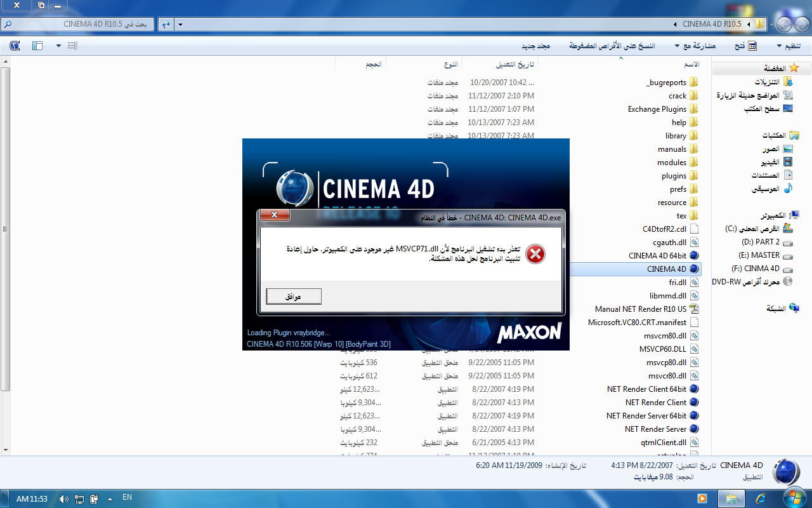Image resolution: width=812 pixels, height=508 pixels.
Task: Sort by الاسم (Name) column header
Action: (x=691, y=64)
